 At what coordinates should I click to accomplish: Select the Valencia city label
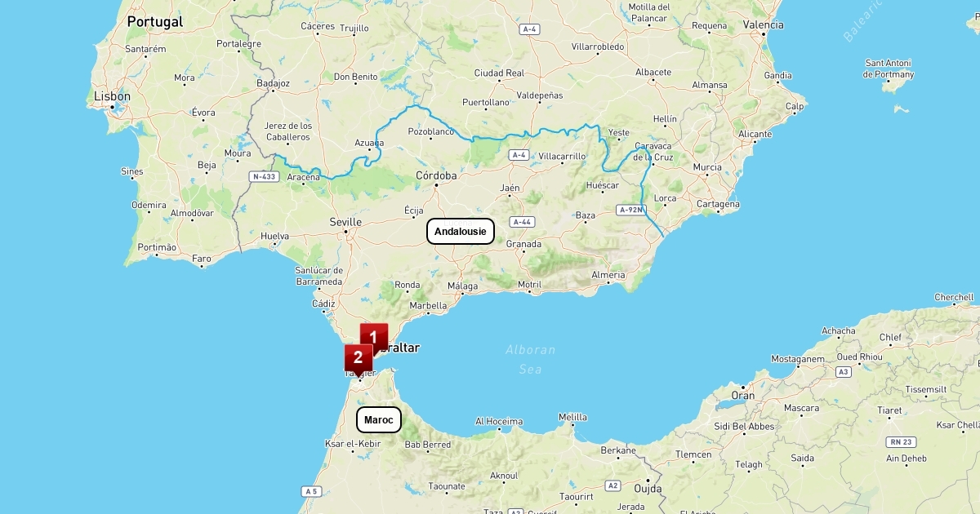pos(764,25)
